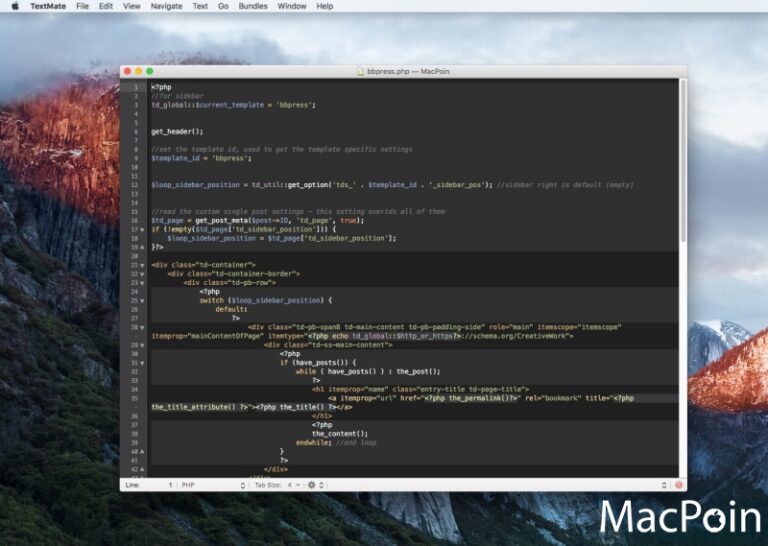
Task: Open the Navigate menu
Action: [166, 6]
